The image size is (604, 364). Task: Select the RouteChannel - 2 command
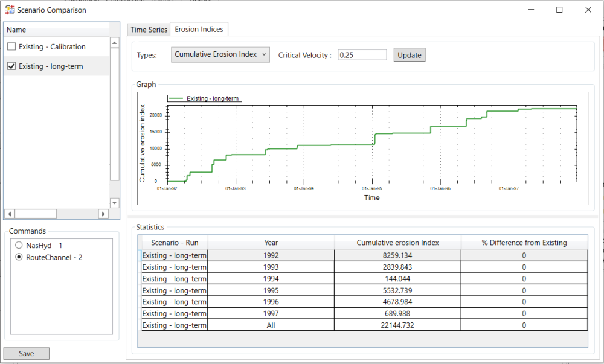pyautogui.click(x=19, y=257)
